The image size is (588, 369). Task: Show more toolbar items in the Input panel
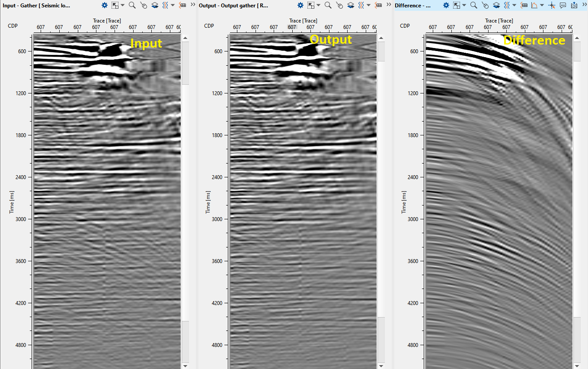[x=193, y=5]
